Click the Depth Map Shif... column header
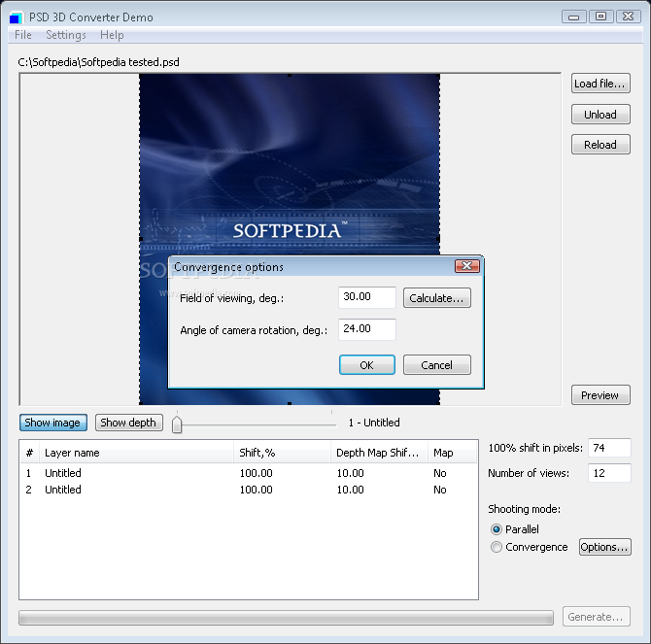Image resolution: width=651 pixels, height=644 pixels. pyautogui.click(x=379, y=453)
